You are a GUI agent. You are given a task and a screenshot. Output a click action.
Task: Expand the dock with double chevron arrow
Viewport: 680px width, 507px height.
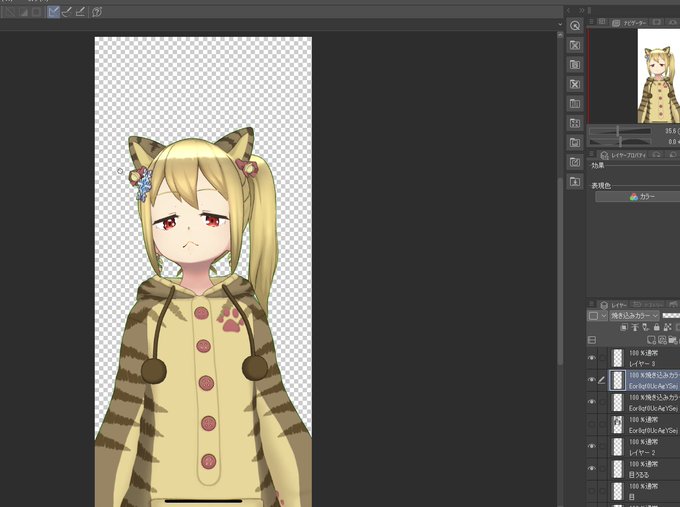[x=582, y=10]
